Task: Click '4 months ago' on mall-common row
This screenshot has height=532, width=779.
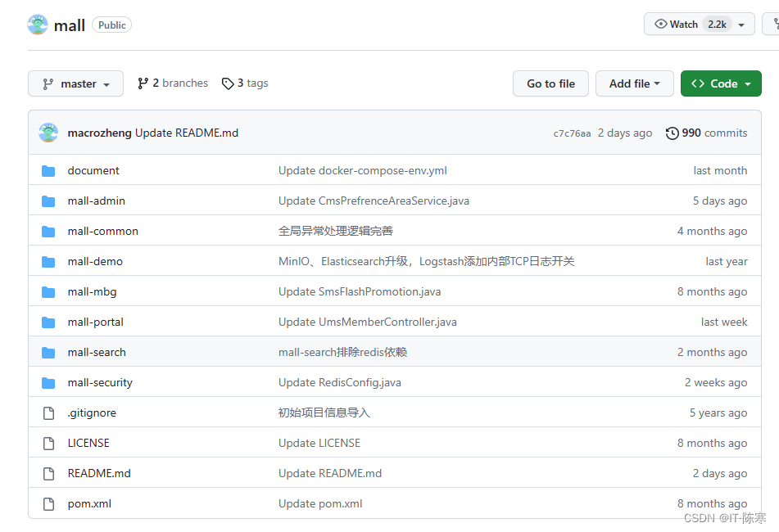Action: coord(712,232)
